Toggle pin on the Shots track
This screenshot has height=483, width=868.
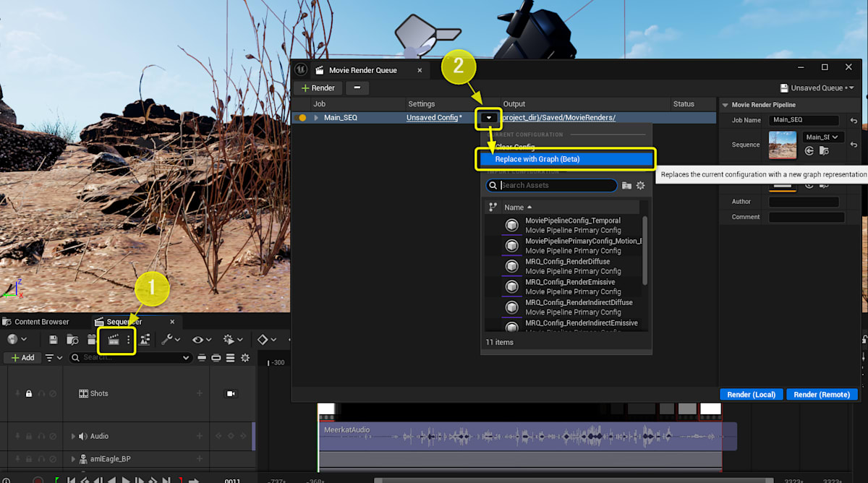pyautogui.click(x=17, y=393)
